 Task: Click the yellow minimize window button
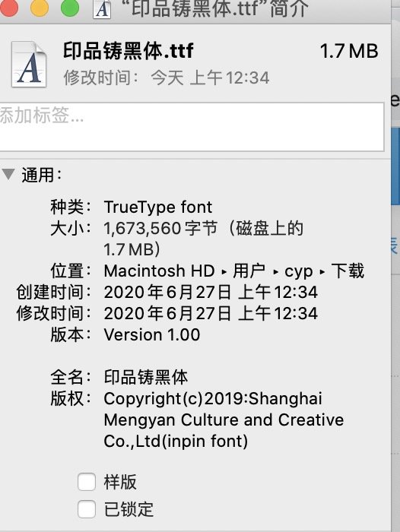tap(40, 8)
